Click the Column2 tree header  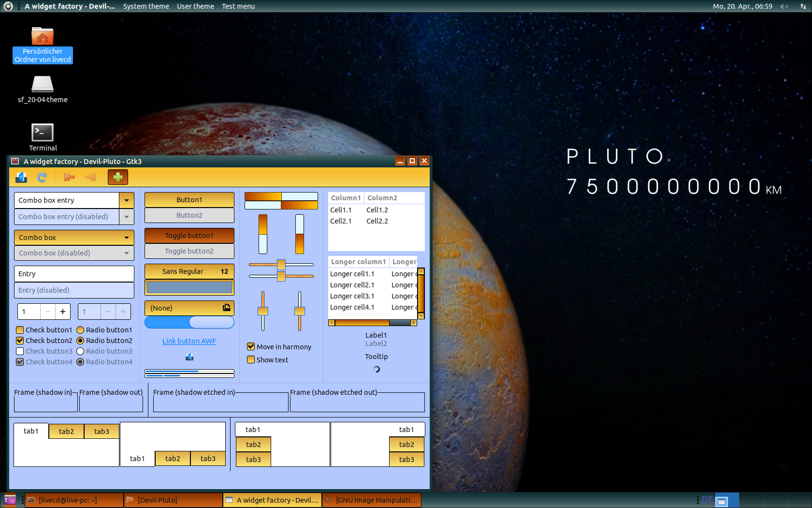(394, 198)
